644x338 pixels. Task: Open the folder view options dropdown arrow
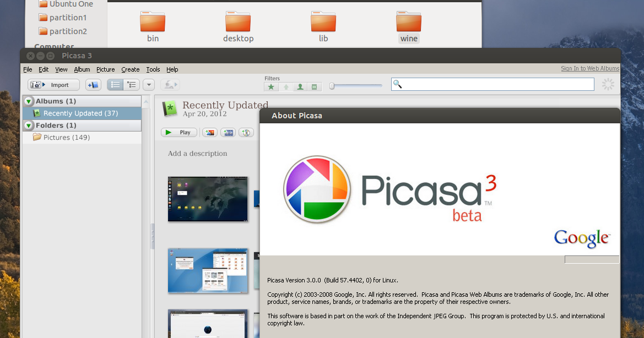(148, 84)
